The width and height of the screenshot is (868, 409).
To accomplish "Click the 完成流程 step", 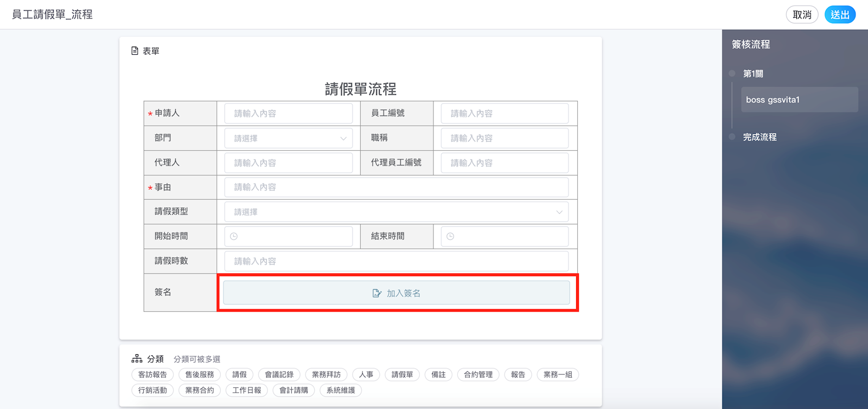I will click(x=759, y=137).
